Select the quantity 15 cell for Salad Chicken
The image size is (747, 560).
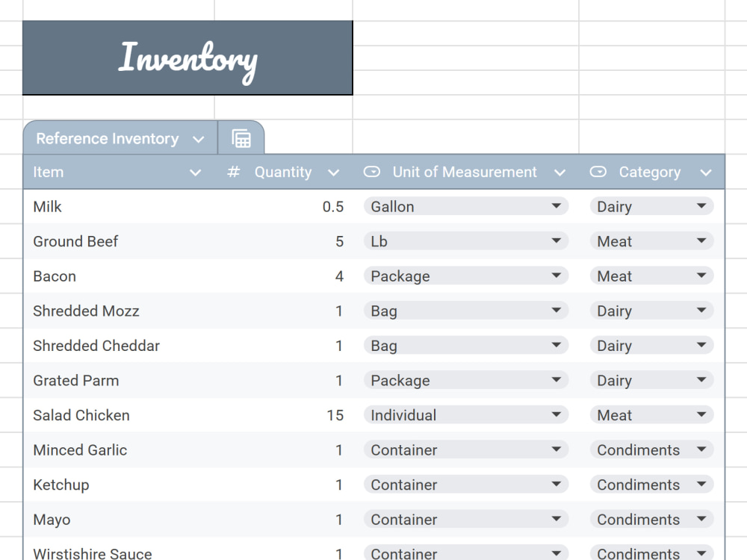point(283,414)
